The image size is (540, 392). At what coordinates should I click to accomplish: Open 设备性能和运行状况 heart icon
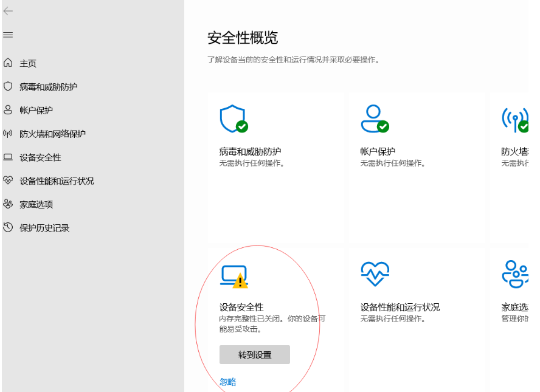point(9,181)
